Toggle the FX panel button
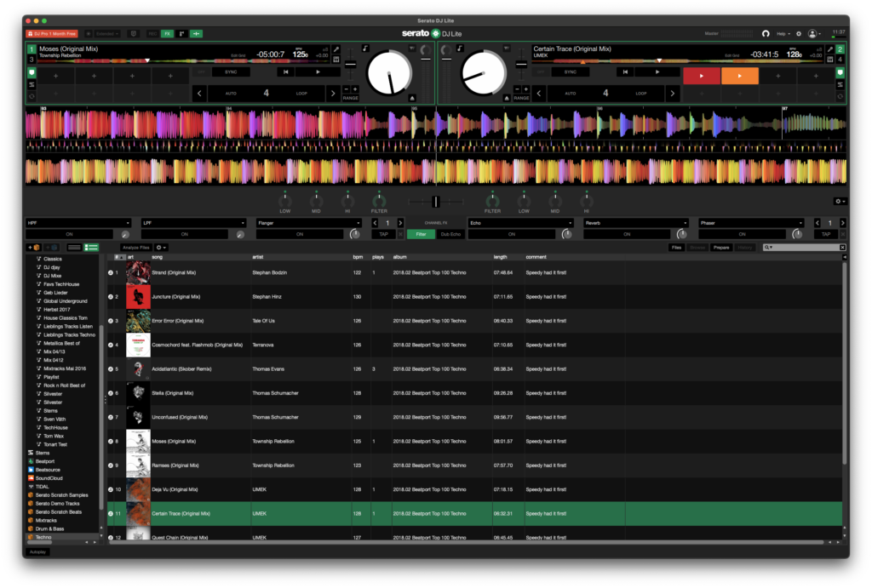This screenshot has width=872, height=588. pyautogui.click(x=168, y=34)
